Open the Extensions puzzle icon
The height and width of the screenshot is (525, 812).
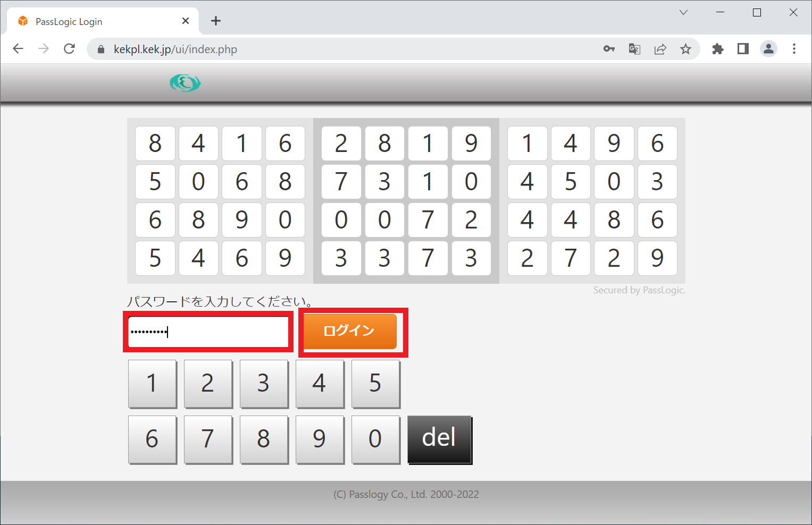pyautogui.click(x=718, y=49)
